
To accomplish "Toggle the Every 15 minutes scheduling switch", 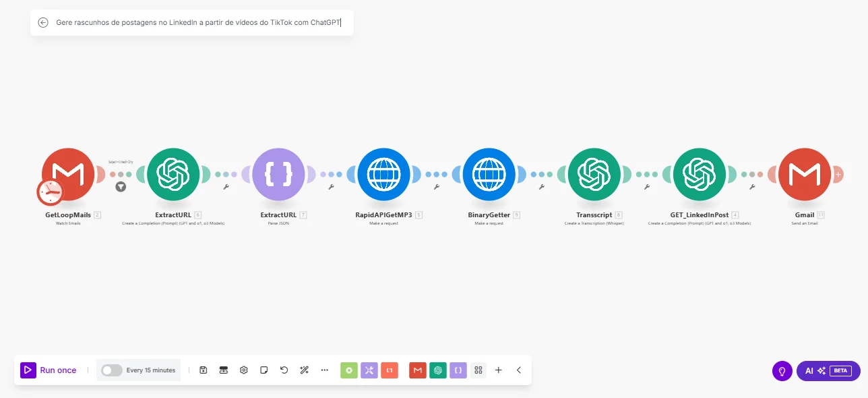I will [x=112, y=370].
